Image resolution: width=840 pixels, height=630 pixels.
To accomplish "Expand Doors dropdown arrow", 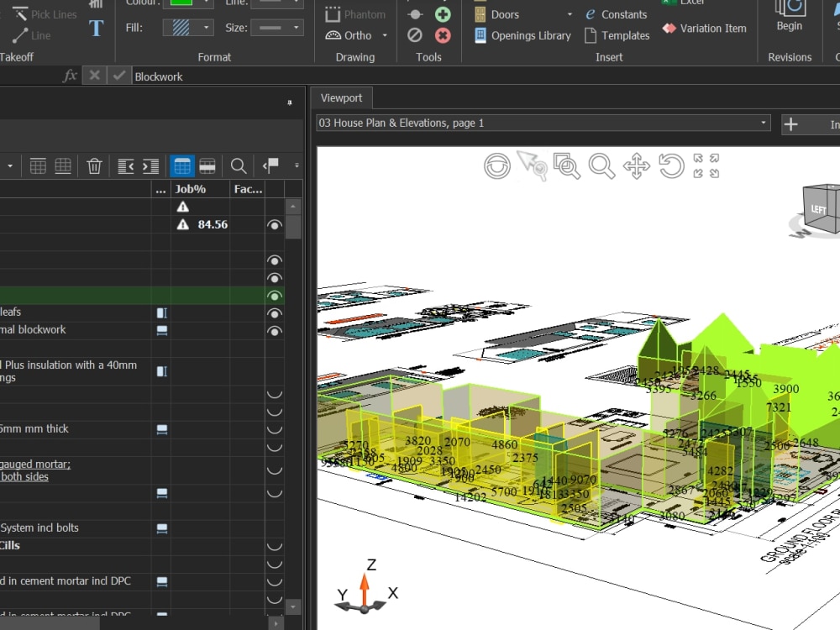I will tap(570, 14).
